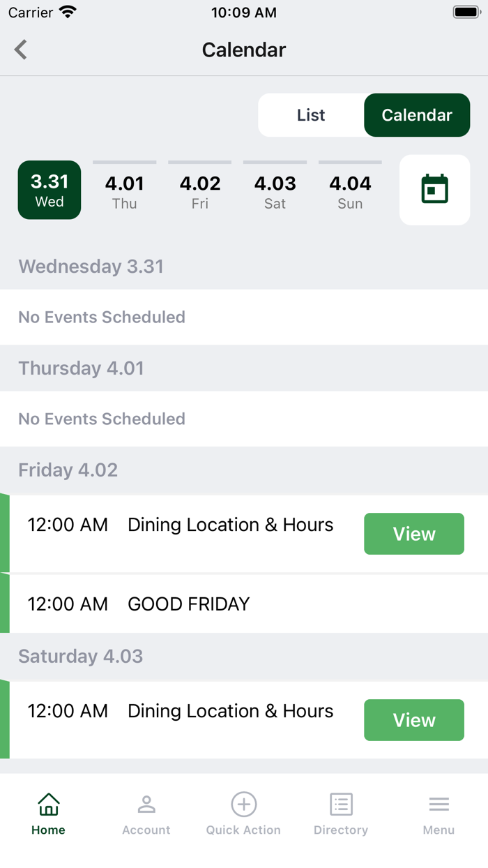Jump to Sunday 4.04 date

click(x=350, y=191)
